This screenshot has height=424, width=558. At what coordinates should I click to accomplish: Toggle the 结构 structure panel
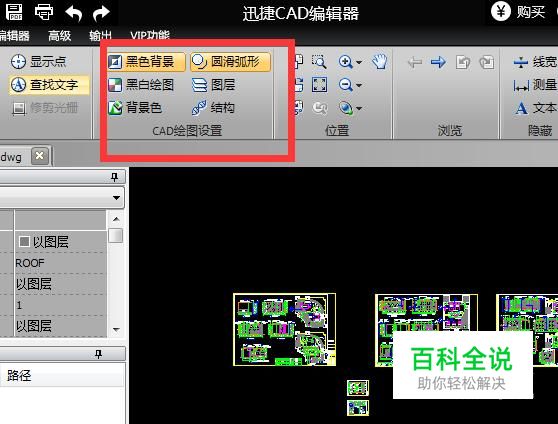click(x=213, y=108)
